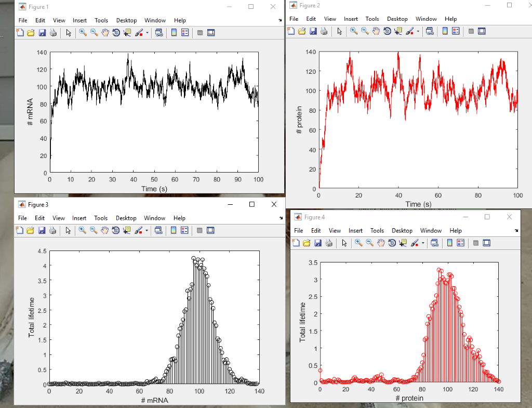Open the Insert menu in Figure 4

tap(355, 230)
